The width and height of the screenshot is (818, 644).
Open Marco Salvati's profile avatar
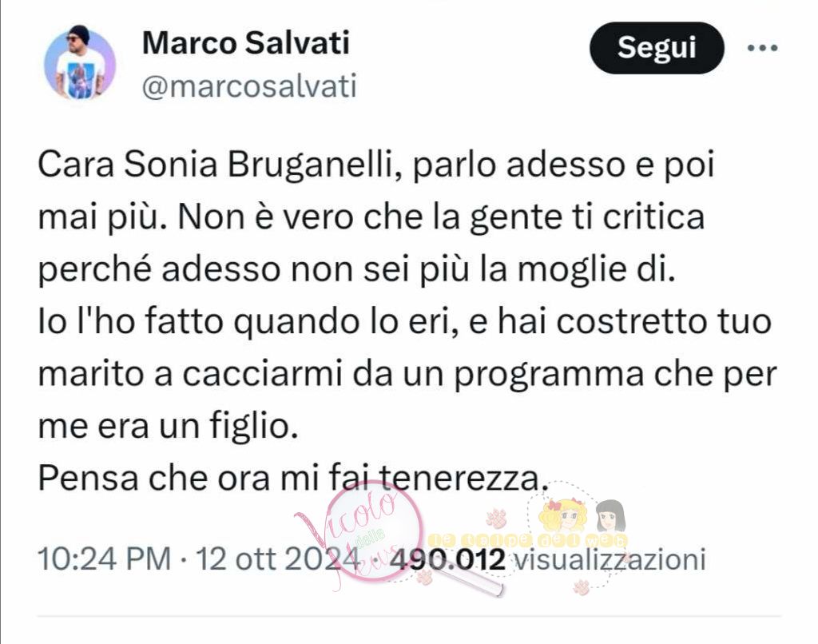[x=80, y=64]
